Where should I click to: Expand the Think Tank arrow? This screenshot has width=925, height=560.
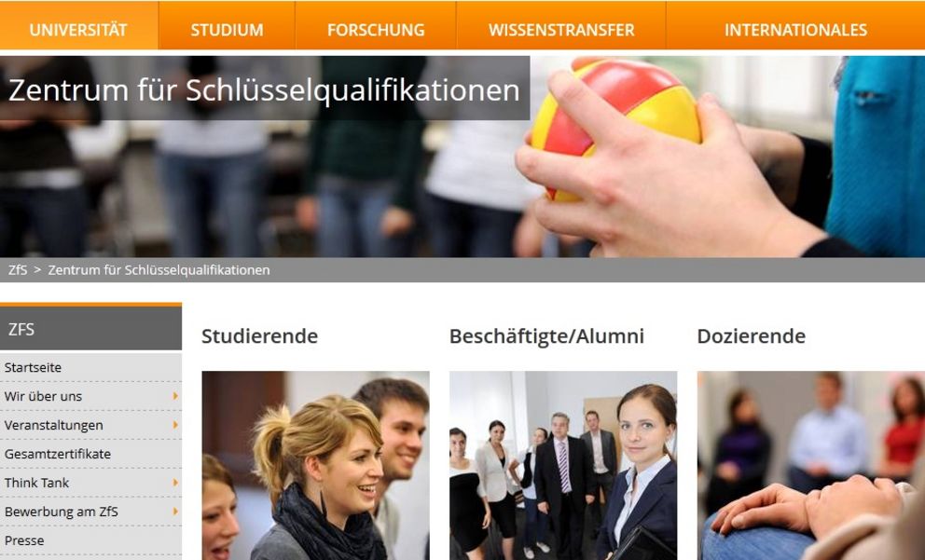point(175,483)
